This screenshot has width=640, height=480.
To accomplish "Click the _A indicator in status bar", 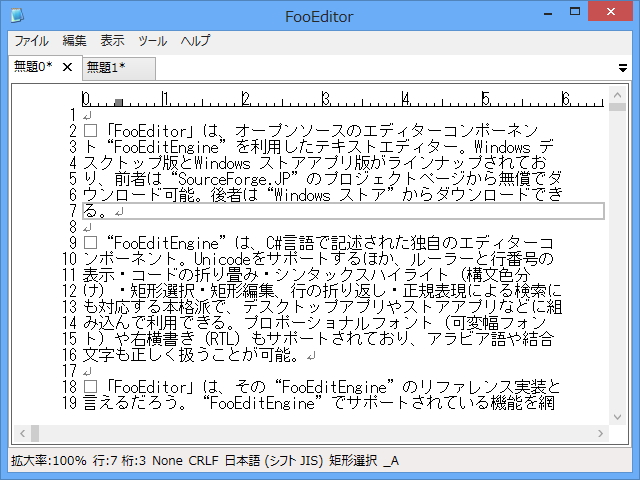I will pos(391,461).
